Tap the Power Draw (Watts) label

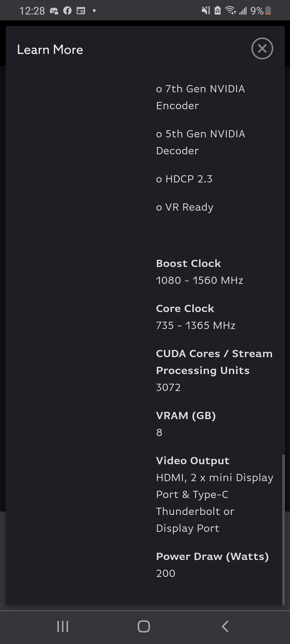(212, 557)
